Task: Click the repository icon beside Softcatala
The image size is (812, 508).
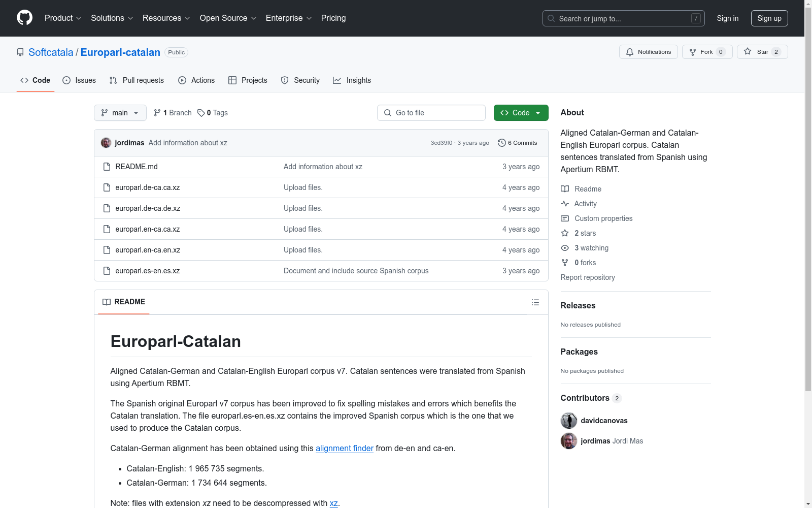Action: 20,52
